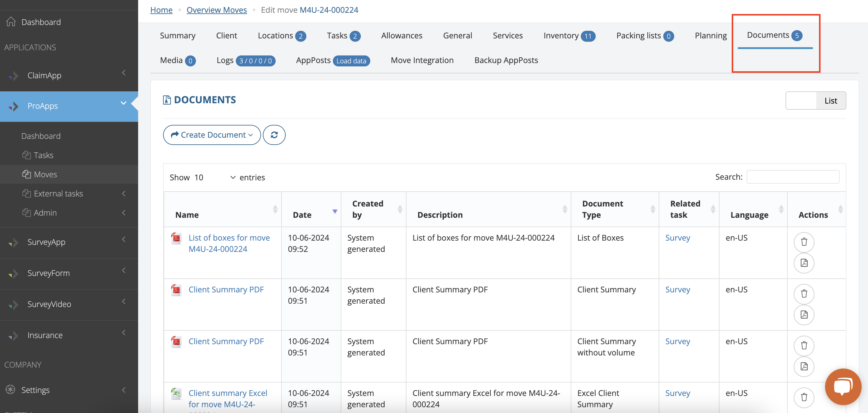Screen dimensions: 868x413
Task: Expand the SurveyVideo sidebar menu
Action: (x=124, y=301)
